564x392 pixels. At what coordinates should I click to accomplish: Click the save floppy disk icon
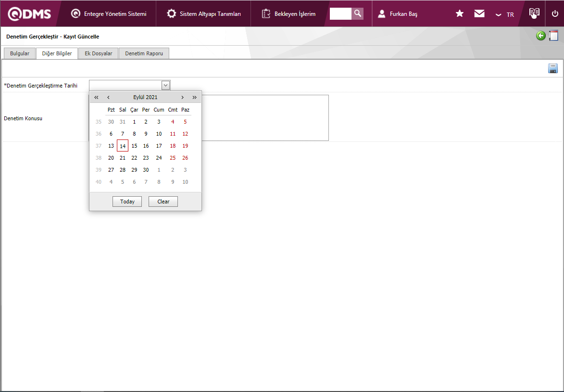point(552,68)
